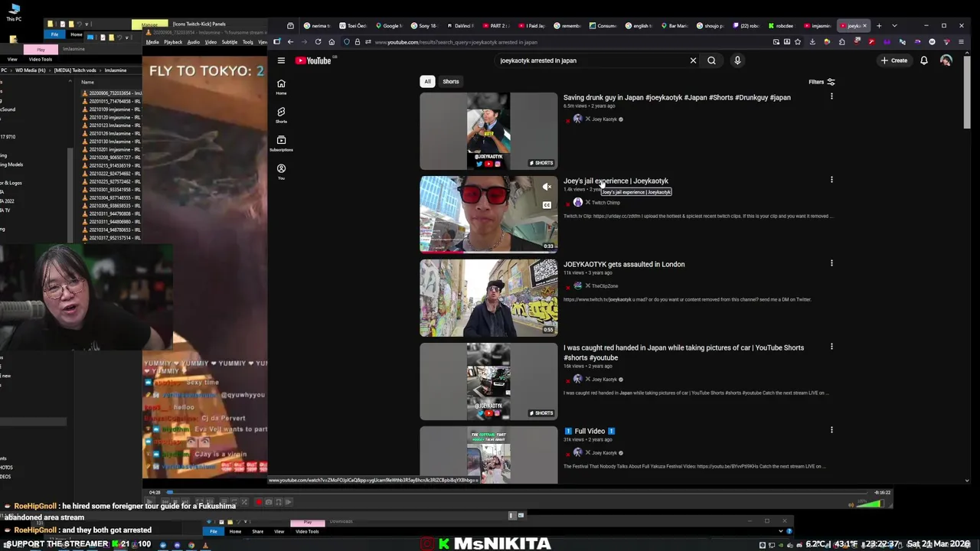This screenshot has width=980, height=551.
Task: Clear the YouTube search box text
Action: 693,60
